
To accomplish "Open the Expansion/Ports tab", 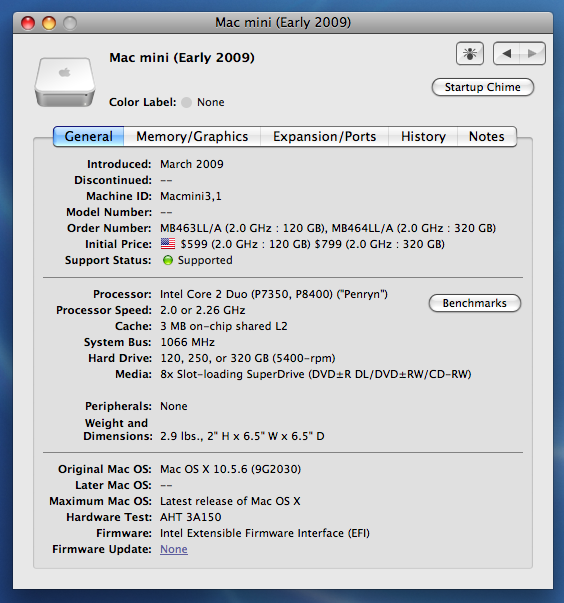I will pos(324,137).
